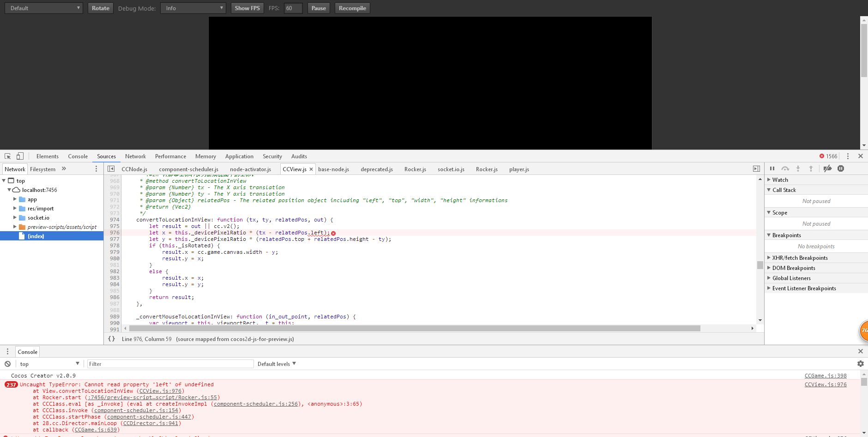This screenshot has height=437, width=868.
Task: Open the Default levels dropdown
Action: [x=277, y=364]
